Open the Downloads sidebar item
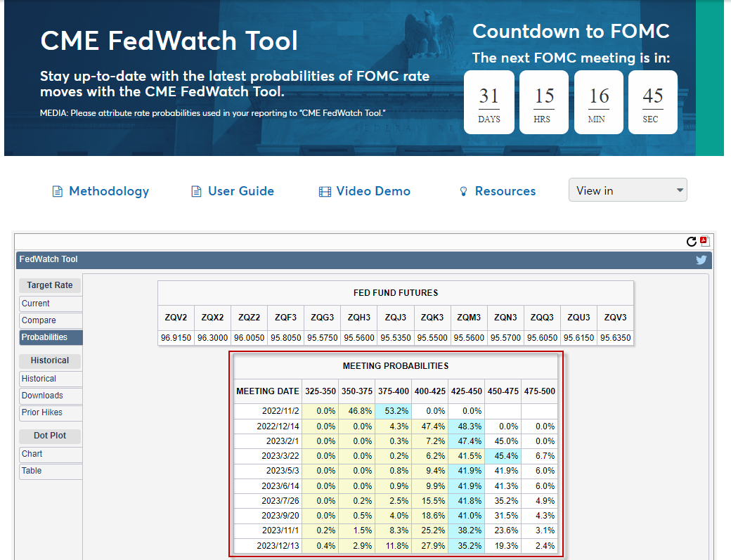The height and width of the screenshot is (560, 731). pyautogui.click(x=51, y=396)
